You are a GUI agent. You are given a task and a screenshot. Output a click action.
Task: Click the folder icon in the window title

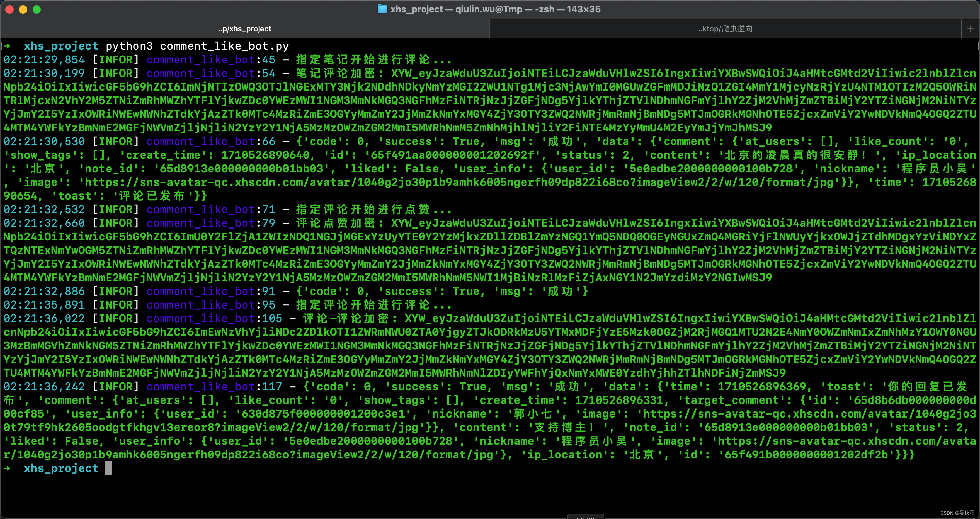pyautogui.click(x=382, y=9)
